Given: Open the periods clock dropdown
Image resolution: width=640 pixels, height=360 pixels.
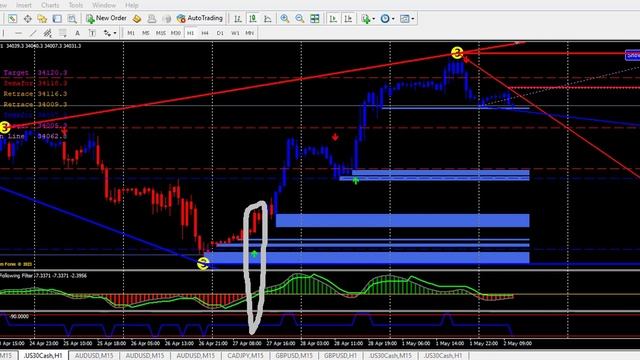Looking at the screenshot, I should pyautogui.click(x=387, y=18).
